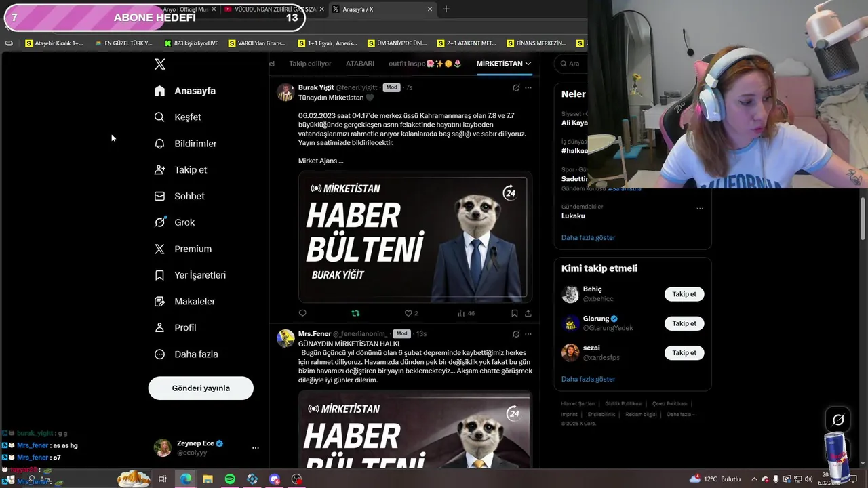Open Spotify in the taskbar
868x488 pixels.
tap(230, 479)
